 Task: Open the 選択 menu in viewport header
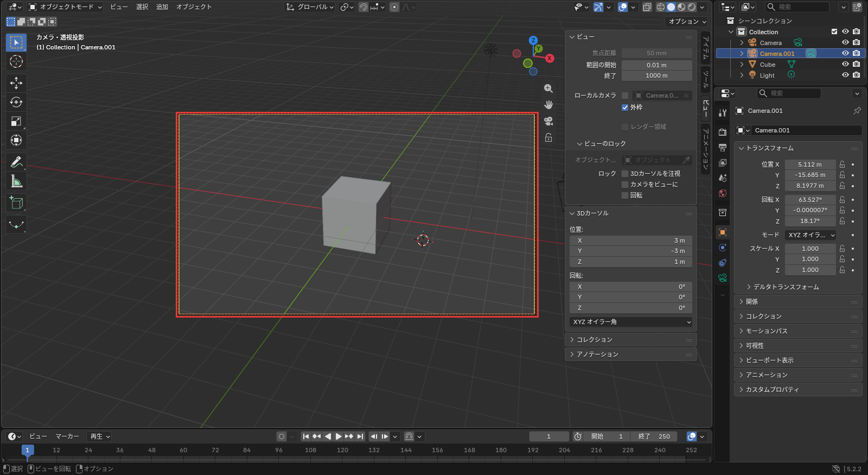click(142, 7)
